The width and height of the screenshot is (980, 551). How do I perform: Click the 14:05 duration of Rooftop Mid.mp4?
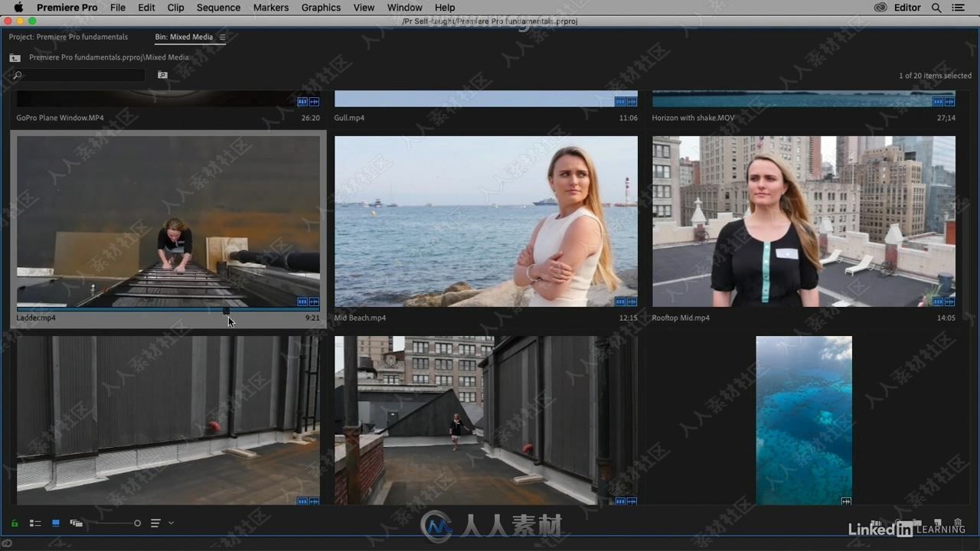pos(946,318)
